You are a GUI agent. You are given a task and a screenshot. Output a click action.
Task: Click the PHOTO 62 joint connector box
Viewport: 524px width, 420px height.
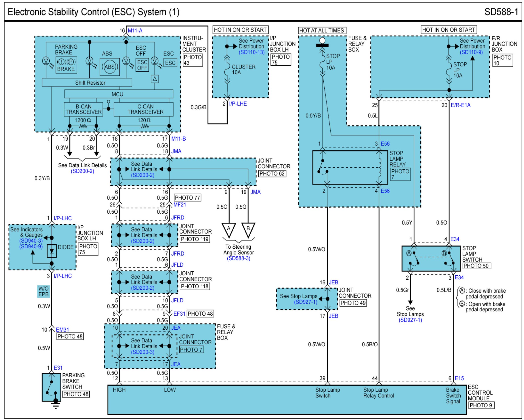[272, 174]
